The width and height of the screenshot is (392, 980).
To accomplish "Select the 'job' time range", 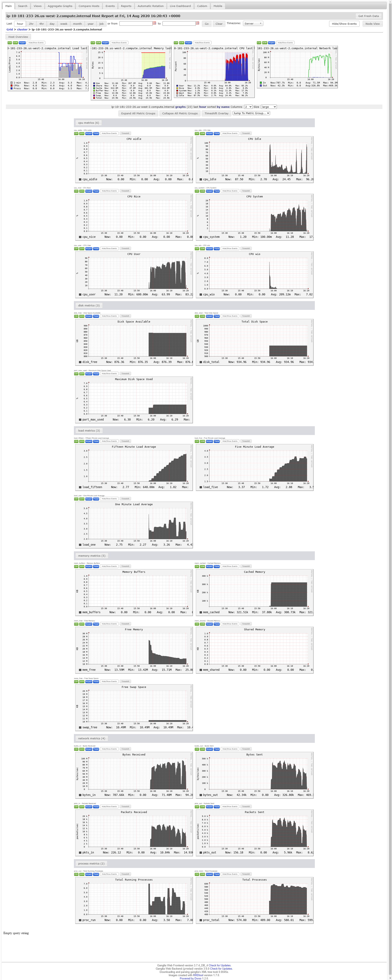I will [101, 24].
